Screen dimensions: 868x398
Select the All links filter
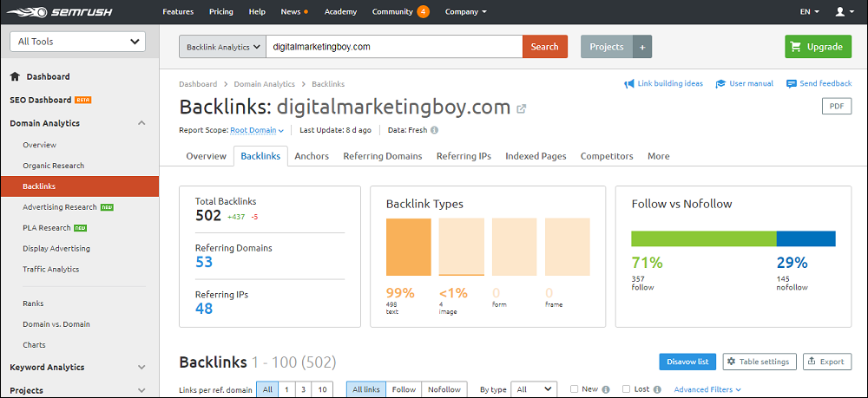pyautogui.click(x=366, y=389)
